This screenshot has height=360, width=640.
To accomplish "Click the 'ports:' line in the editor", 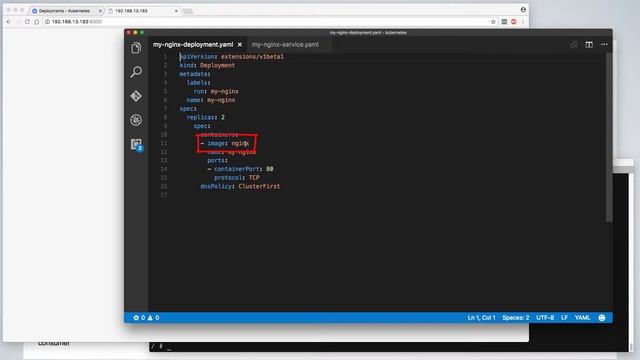I will [218, 160].
